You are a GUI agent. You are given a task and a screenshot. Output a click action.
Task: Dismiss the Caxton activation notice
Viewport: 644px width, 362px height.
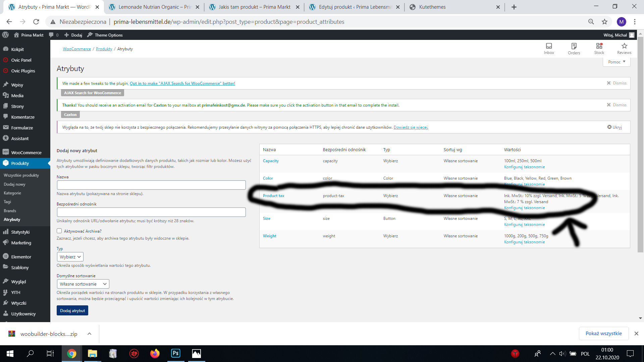(616, 105)
